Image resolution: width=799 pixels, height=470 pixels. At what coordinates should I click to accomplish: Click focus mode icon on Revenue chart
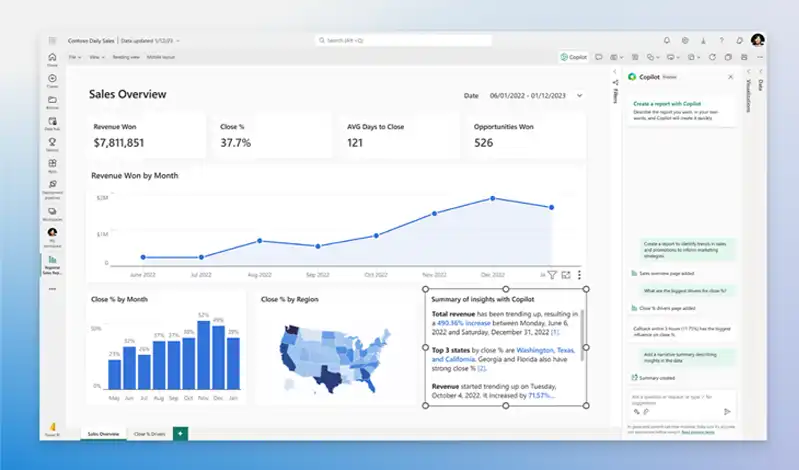coord(566,275)
